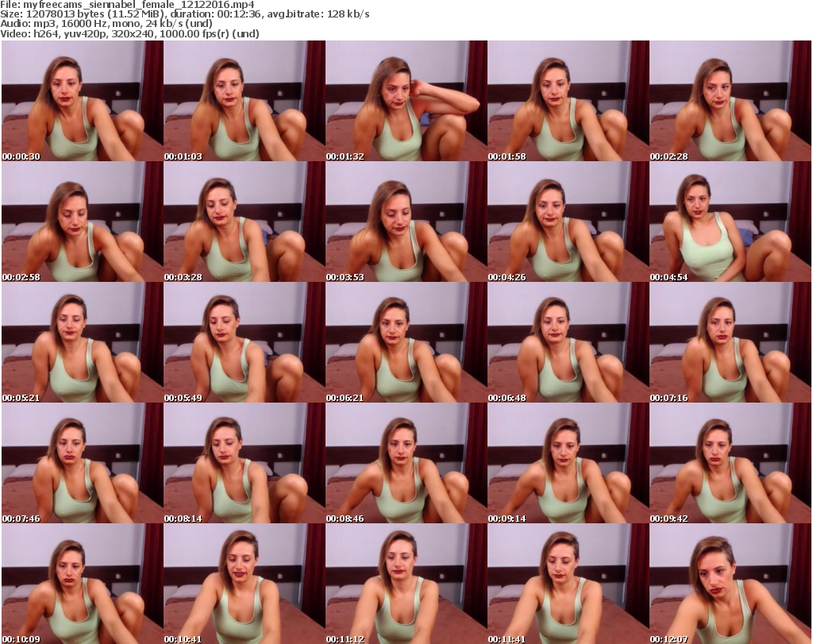This screenshot has height=644, width=813.
Task: Click the header line starting with 'Size: 12078013 bytes'
Action: pos(184,14)
